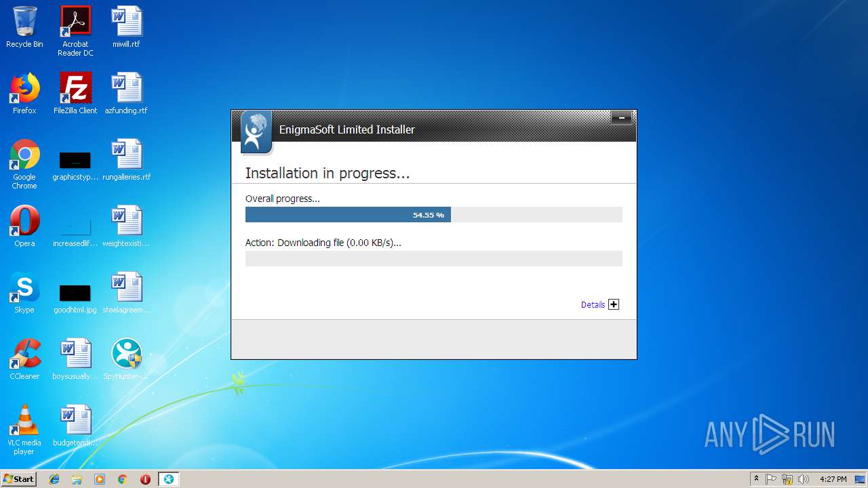868x488 pixels.
Task: Open Internet Explorer from taskbar
Action: pos(54,479)
